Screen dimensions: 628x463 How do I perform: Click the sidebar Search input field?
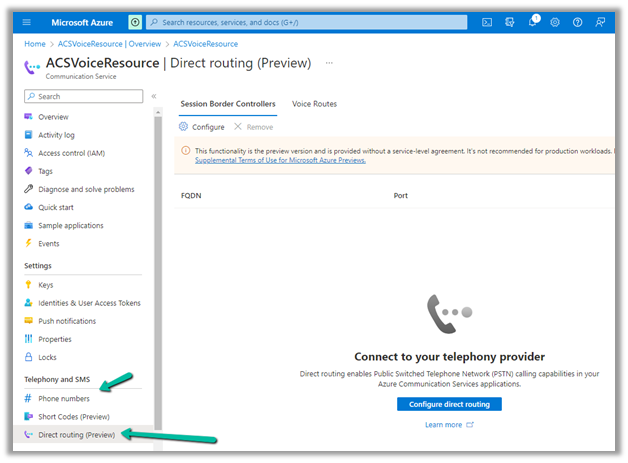(83, 96)
